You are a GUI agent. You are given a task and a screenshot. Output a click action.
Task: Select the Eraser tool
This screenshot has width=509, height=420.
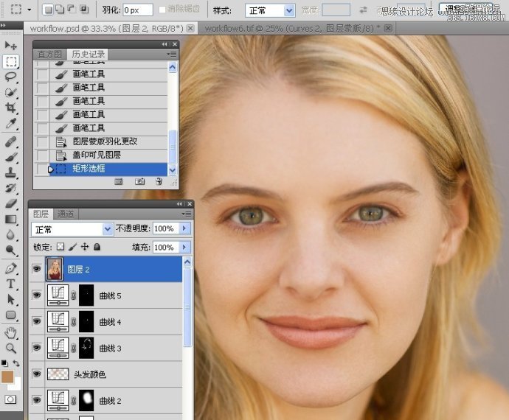point(11,203)
